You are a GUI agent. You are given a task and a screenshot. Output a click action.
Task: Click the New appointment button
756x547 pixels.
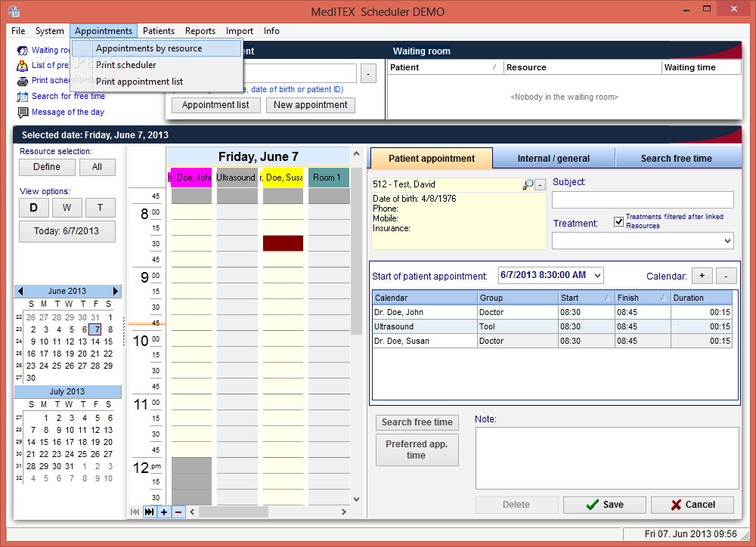pyautogui.click(x=311, y=105)
